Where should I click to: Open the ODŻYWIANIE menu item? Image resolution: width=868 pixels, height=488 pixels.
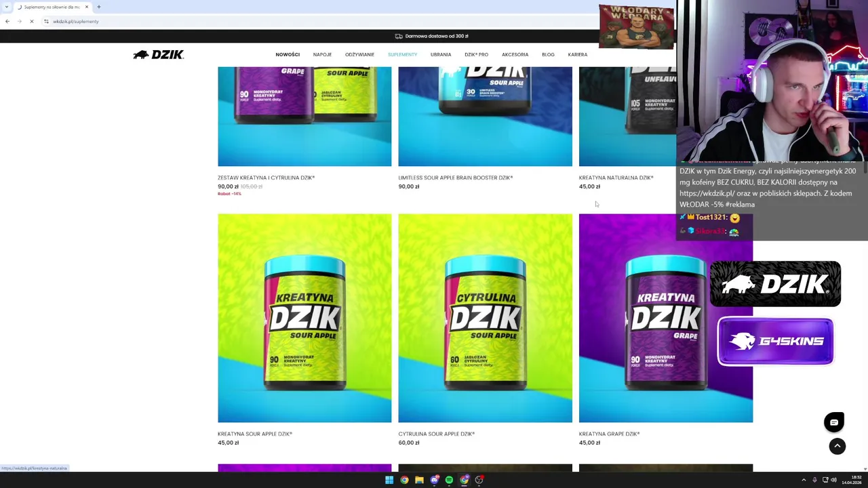tap(359, 54)
